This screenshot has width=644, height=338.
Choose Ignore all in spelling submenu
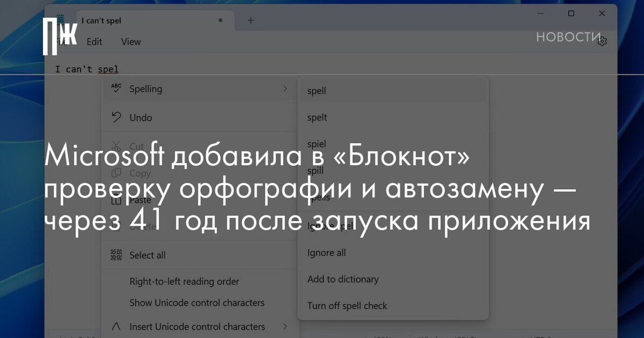(393, 252)
